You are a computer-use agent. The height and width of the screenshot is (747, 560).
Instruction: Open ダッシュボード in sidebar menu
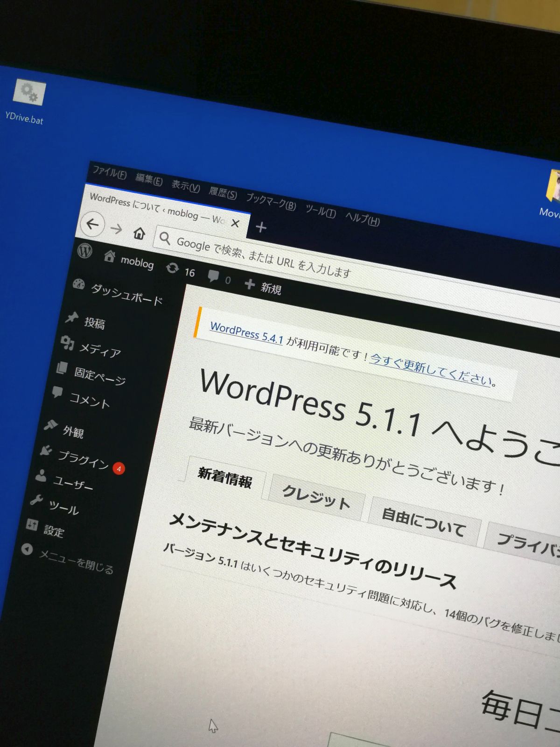[x=127, y=294]
